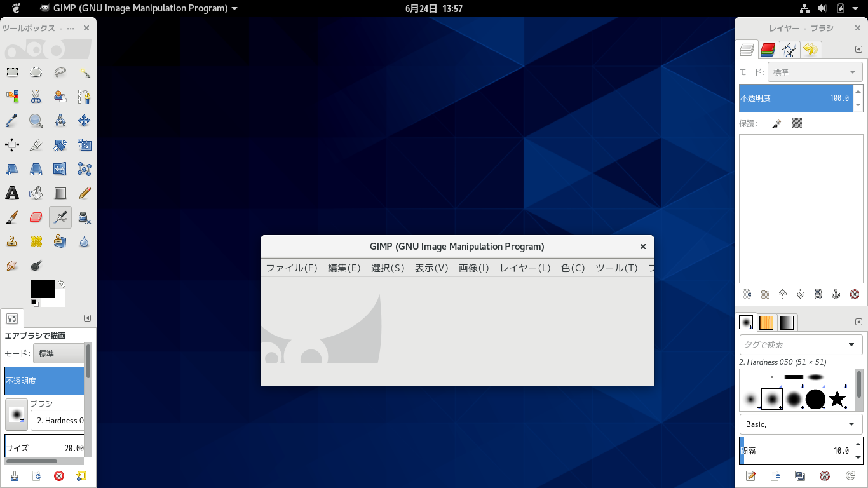Viewport: 868px width, 488px height.
Task: Select the Clone stamp tool
Action: [x=12, y=241]
